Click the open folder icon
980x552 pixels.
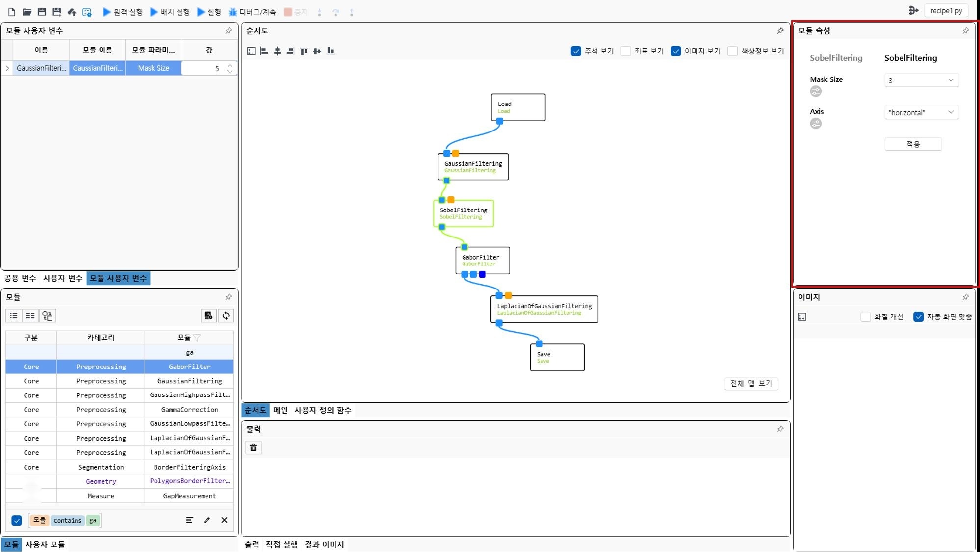pos(27,12)
